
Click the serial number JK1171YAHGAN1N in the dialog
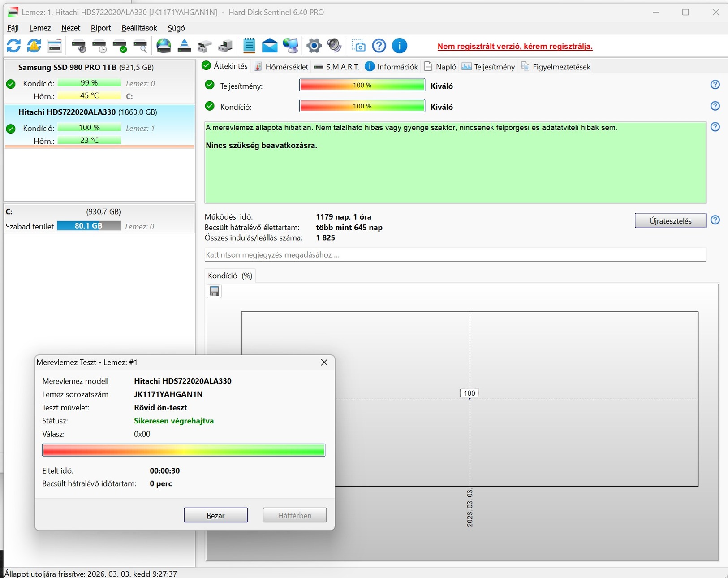click(x=168, y=394)
